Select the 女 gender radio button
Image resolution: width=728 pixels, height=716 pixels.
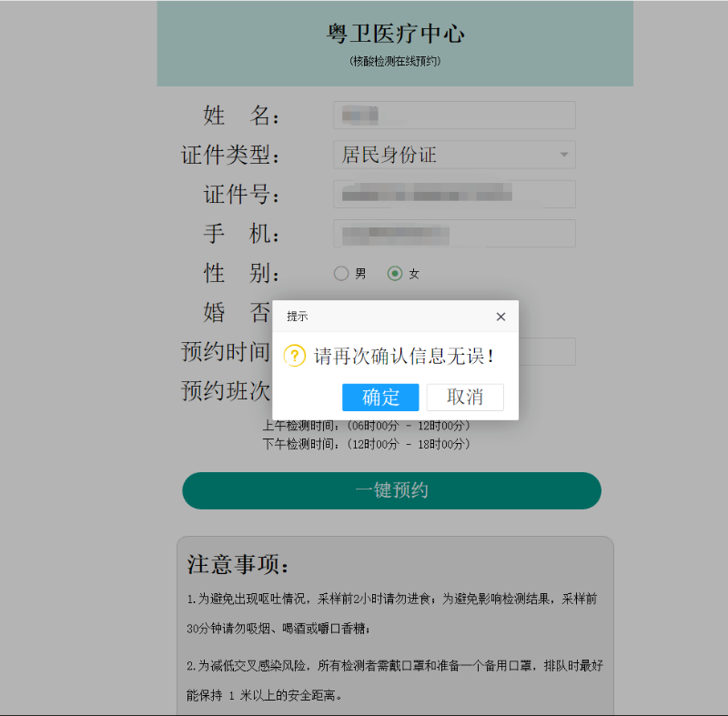point(395,273)
